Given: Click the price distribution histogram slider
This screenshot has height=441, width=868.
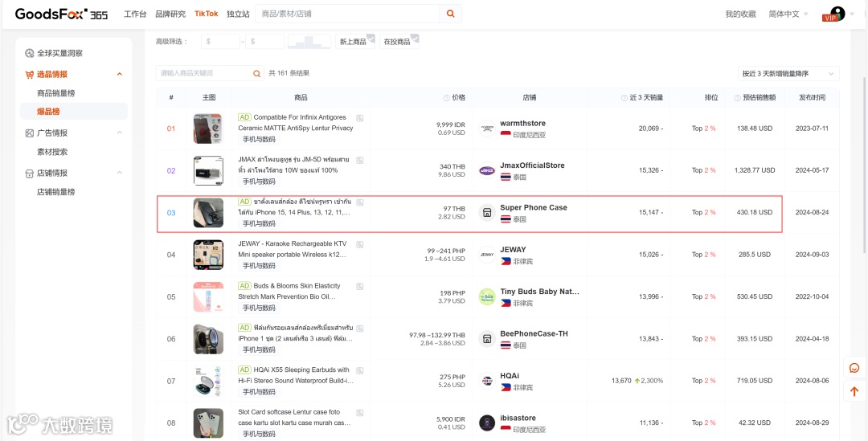Looking at the screenshot, I should coord(309,42).
